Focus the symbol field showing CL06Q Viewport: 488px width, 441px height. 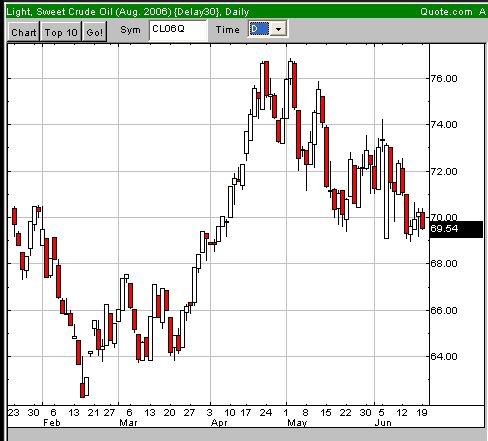pos(178,30)
